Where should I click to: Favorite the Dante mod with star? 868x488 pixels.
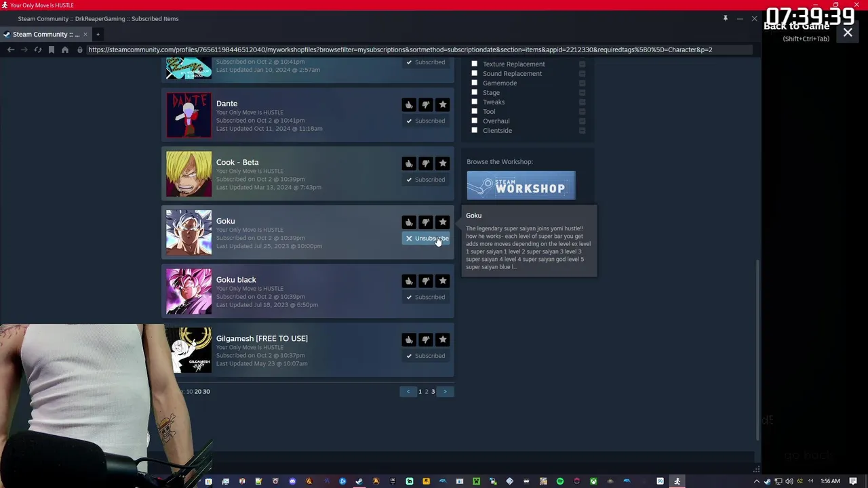coord(443,105)
